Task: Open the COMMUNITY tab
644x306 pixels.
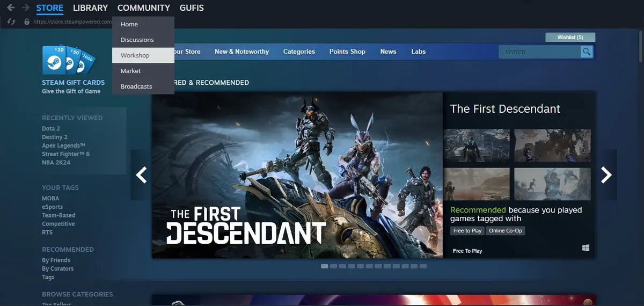Action: [144, 8]
